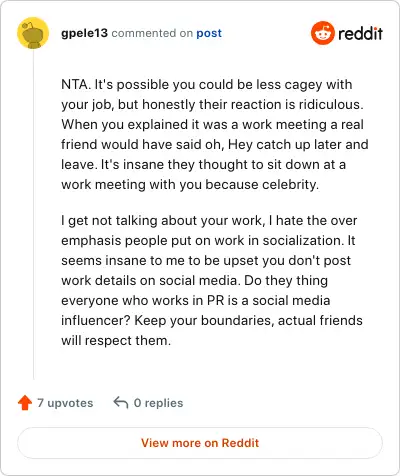This screenshot has height=476, width=400.
Task: Open the gpele13 username link
Action: tap(84, 33)
